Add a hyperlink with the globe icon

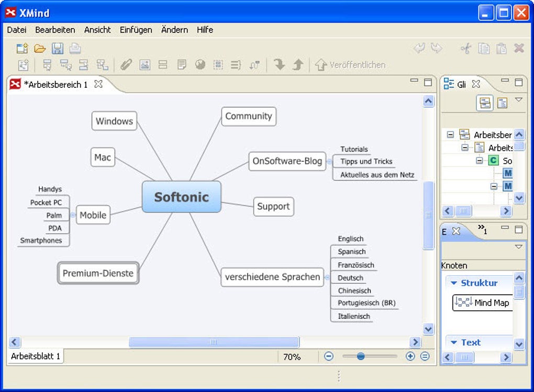click(200, 65)
